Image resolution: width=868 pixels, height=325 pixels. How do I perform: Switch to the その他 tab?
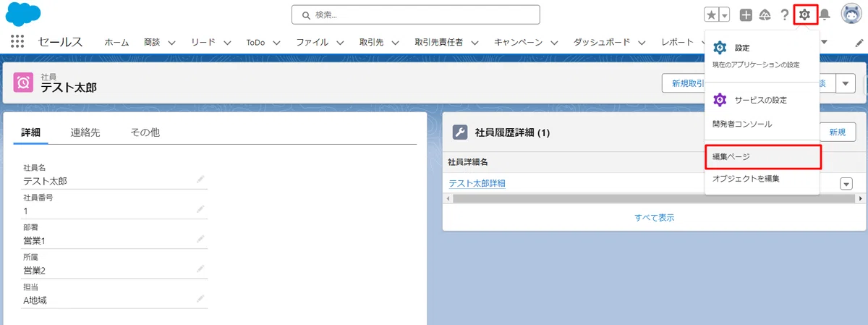145,132
